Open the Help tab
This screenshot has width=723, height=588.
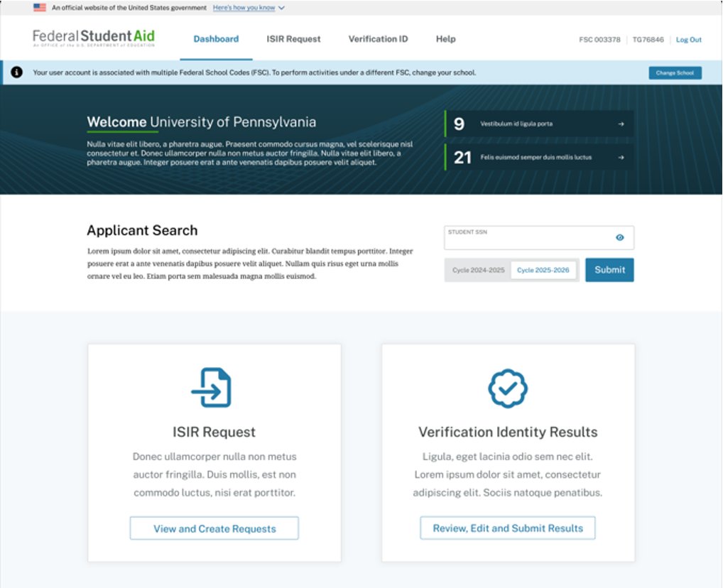pos(445,39)
